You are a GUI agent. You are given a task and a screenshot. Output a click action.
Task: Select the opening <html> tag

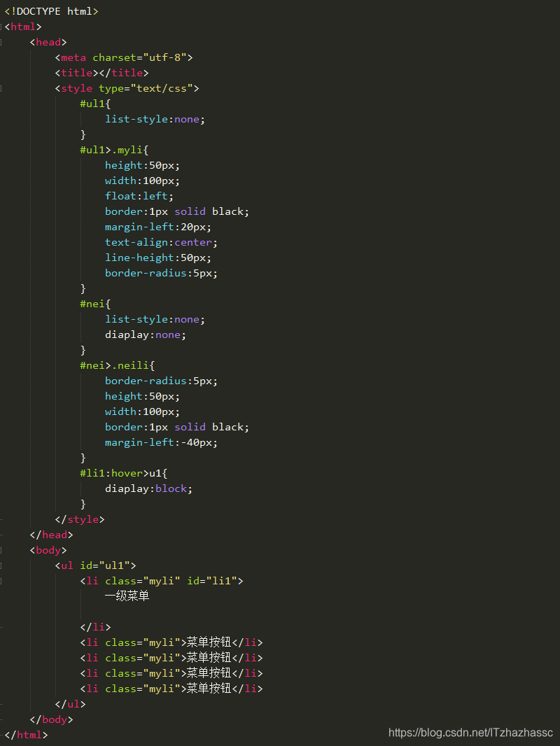23,27
